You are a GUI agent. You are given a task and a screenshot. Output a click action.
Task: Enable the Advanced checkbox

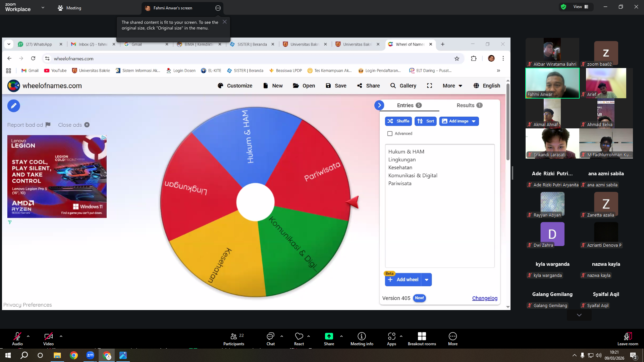(390, 134)
